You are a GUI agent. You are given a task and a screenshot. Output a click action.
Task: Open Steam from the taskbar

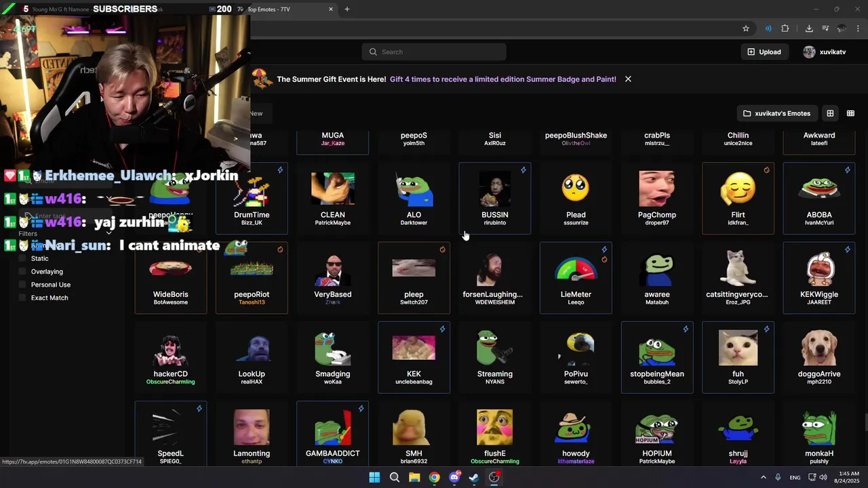click(x=474, y=477)
